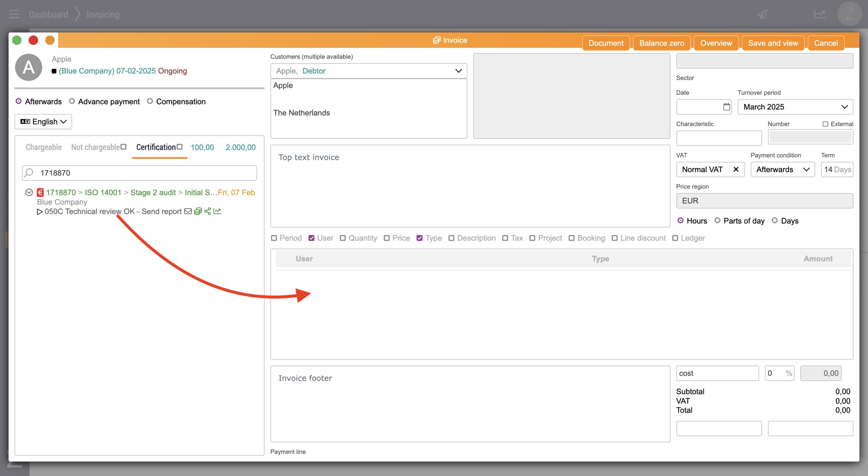Switch to the Chargeable tab
The height and width of the screenshot is (476, 868).
tap(44, 147)
